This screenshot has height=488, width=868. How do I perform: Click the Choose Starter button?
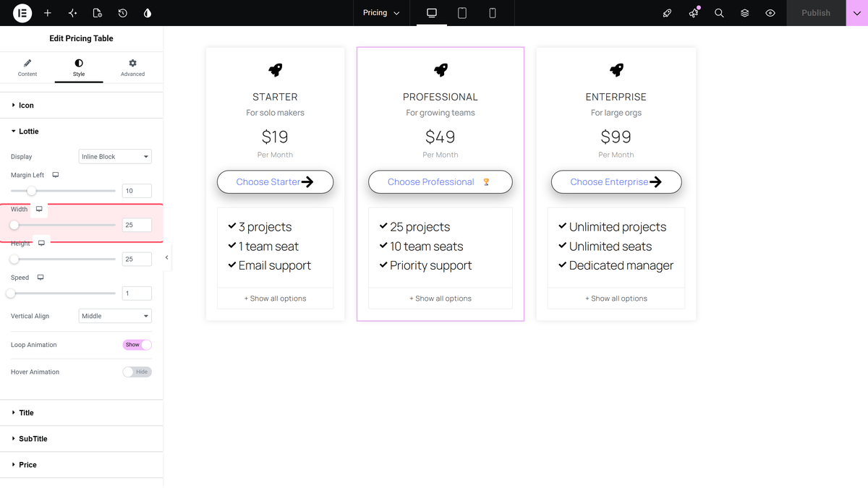275,182
